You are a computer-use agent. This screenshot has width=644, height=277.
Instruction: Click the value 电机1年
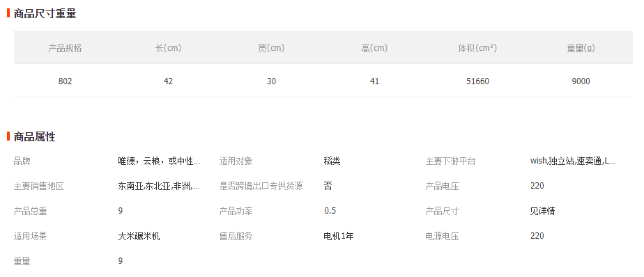(x=339, y=237)
